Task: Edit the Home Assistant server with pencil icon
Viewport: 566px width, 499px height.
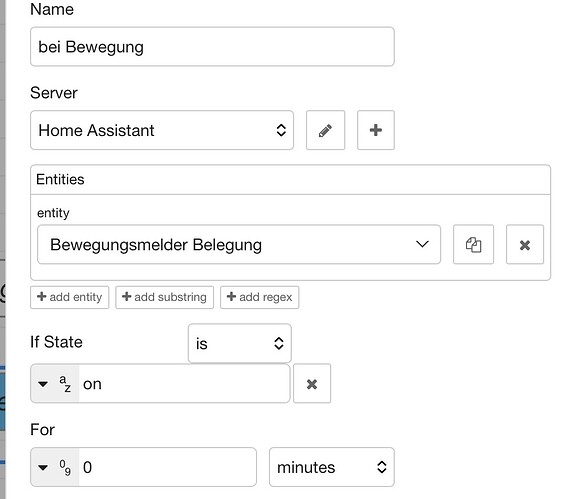Action: [x=325, y=130]
